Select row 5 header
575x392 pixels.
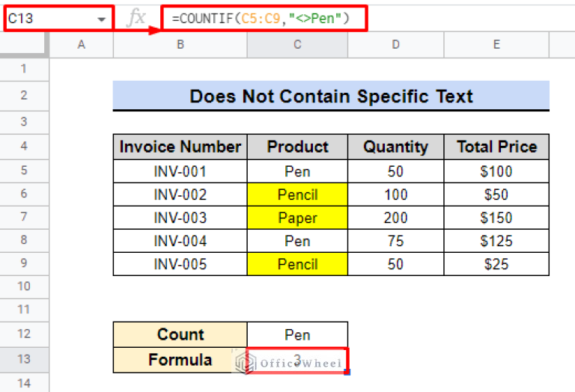click(x=24, y=171)
